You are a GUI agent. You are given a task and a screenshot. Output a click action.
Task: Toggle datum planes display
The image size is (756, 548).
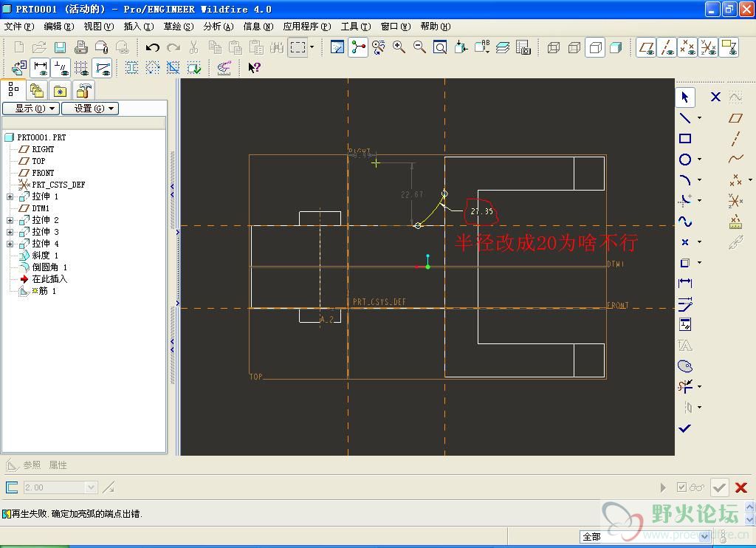coord(646,47)
